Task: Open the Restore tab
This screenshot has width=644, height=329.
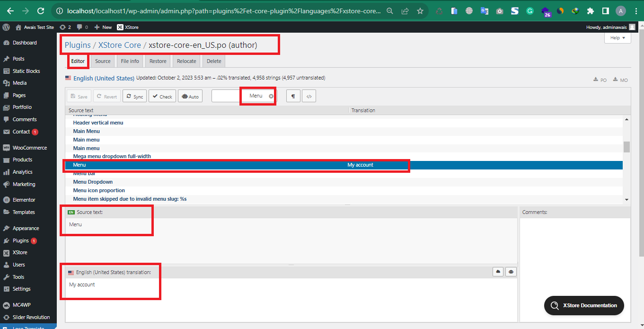Action: 158,61
